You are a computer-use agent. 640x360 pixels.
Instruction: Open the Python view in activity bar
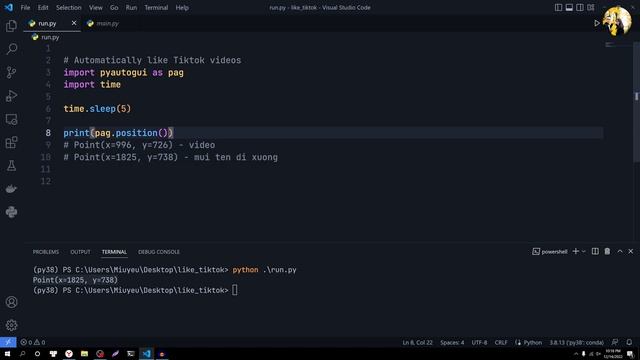point(11,212)
